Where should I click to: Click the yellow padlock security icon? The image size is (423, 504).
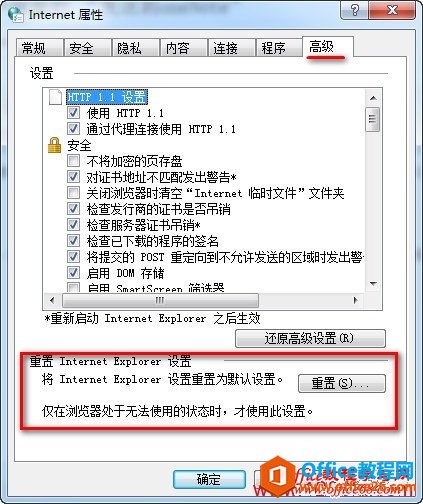pos(54,145)
